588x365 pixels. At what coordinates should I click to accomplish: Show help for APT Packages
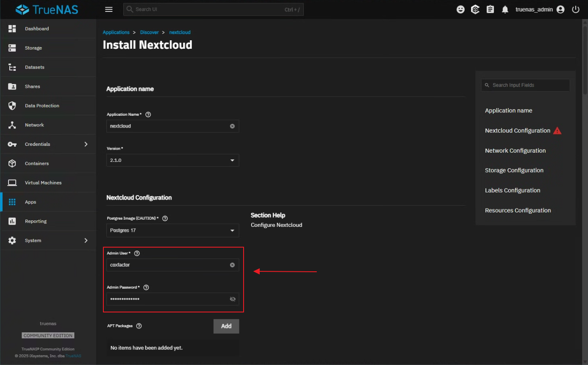[x=139, y=326]
